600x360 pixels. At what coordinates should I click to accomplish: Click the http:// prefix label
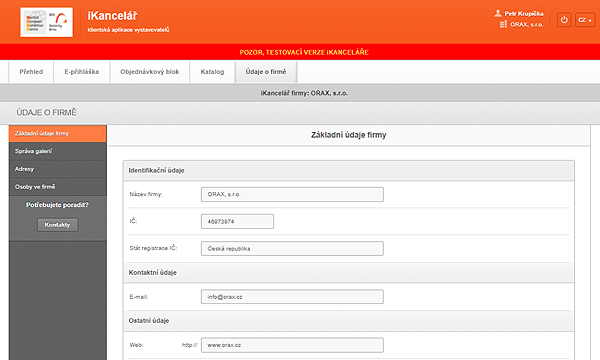pos(189,345)
